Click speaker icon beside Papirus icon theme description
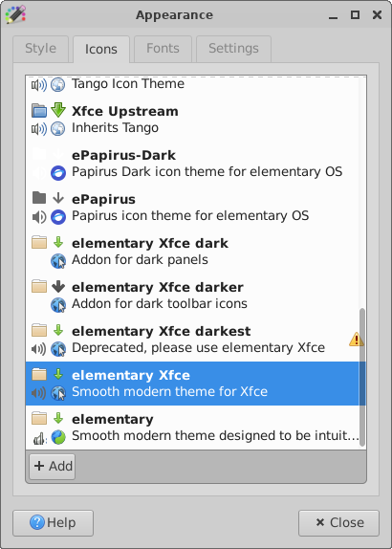Screen dimensions: 392x549 click(x=39, y=217)
